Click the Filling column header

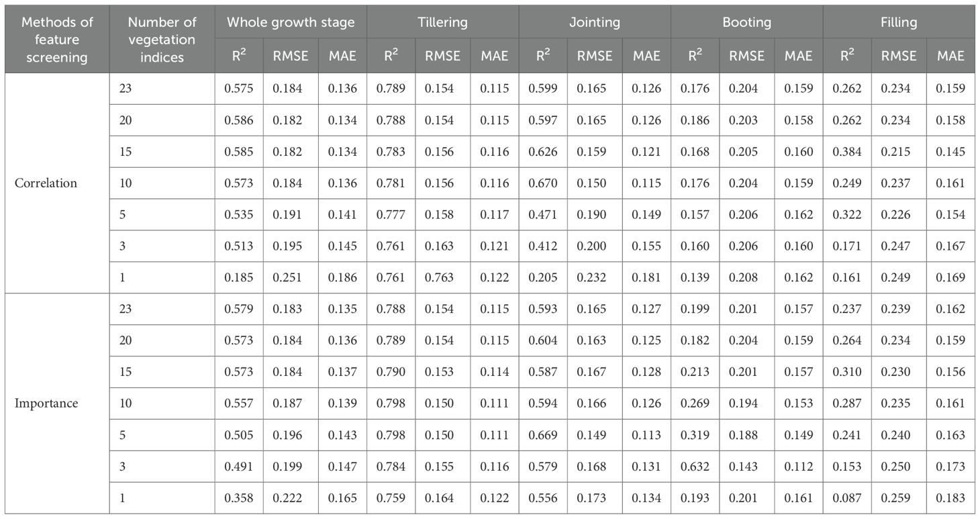click(x=899, y=22)
